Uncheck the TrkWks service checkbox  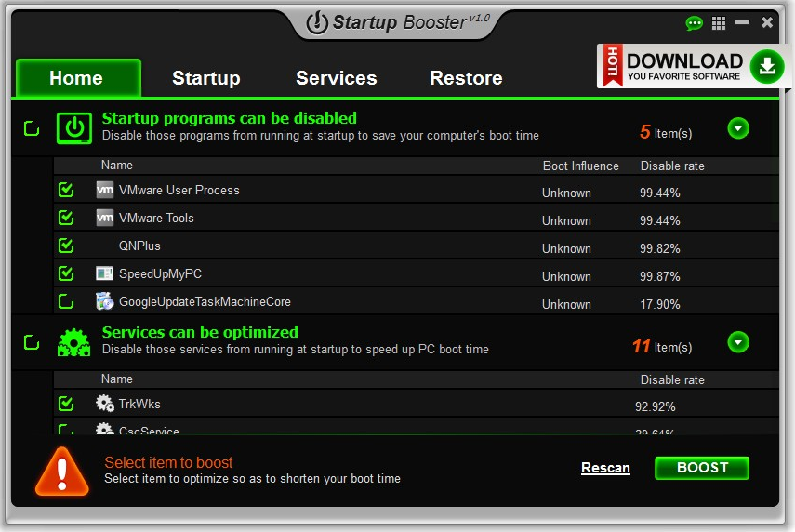pyautogui.click(x=66, y=404)
